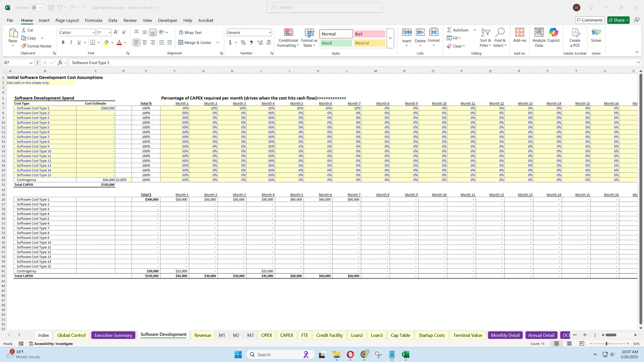Open Conditional Formatting options

coord(288,38)
